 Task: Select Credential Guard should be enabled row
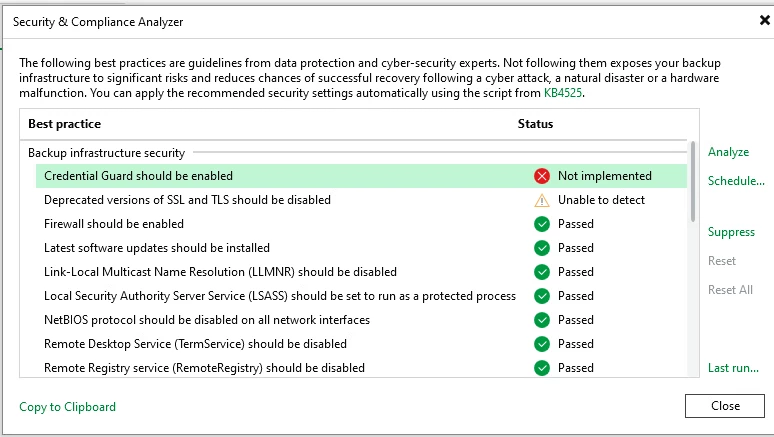138,176
